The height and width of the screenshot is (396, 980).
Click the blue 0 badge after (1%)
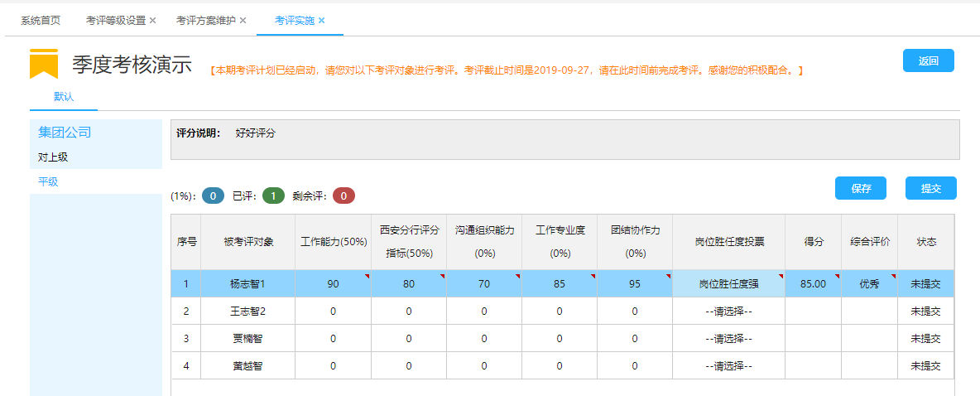tap(213, 196)
